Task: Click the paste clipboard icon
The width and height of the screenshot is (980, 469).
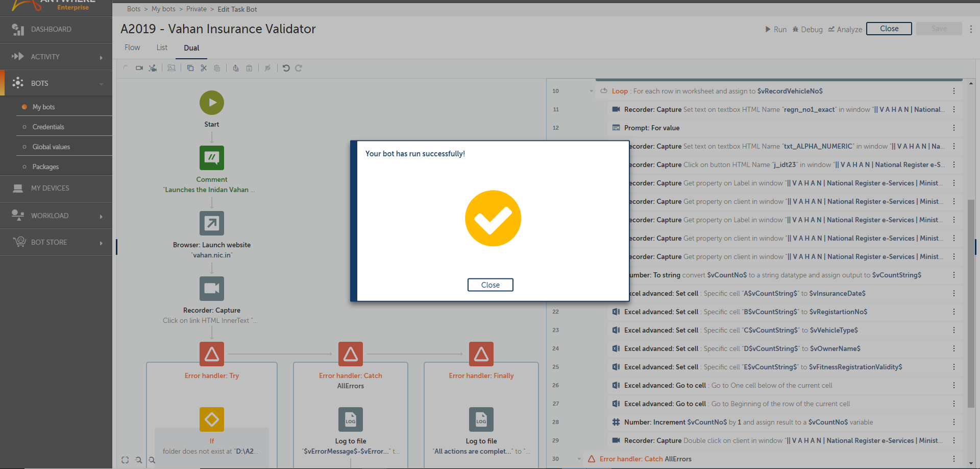Action: (x=217, y=68)
